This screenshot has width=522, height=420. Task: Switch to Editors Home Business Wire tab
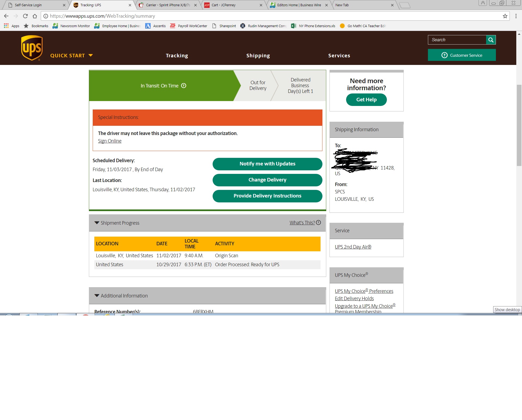299,5
